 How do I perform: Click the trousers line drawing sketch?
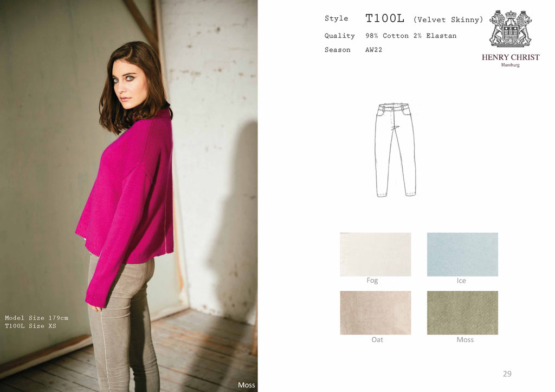[395, 150]
